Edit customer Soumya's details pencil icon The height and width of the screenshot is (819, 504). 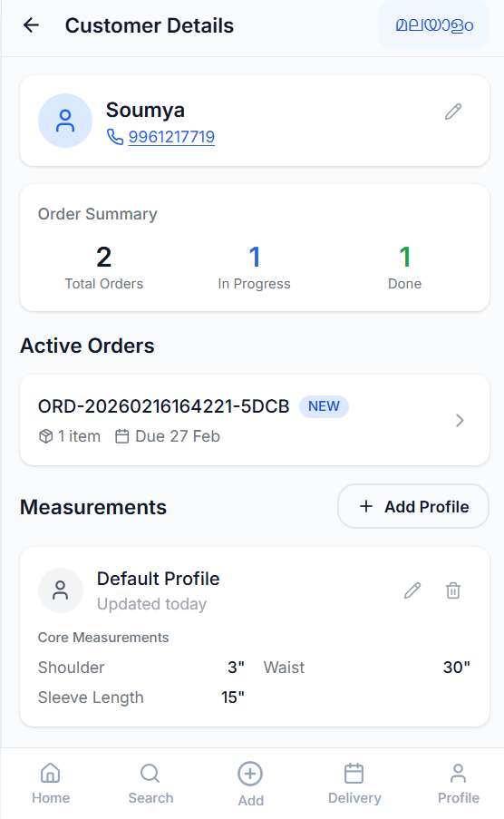[453, 112]
